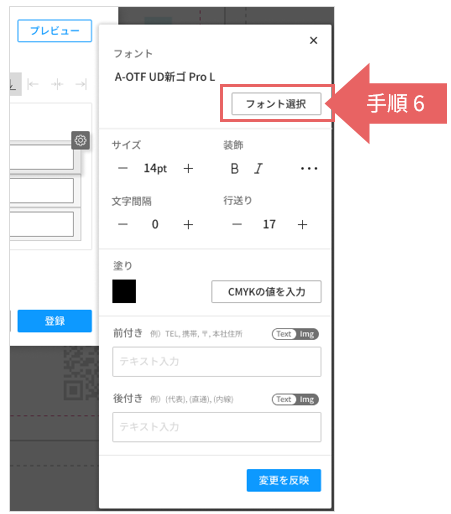This screenshot has height=514, width=451.
Task: Decrease the 文字間隔 character spacing
Action: [123, 224]
